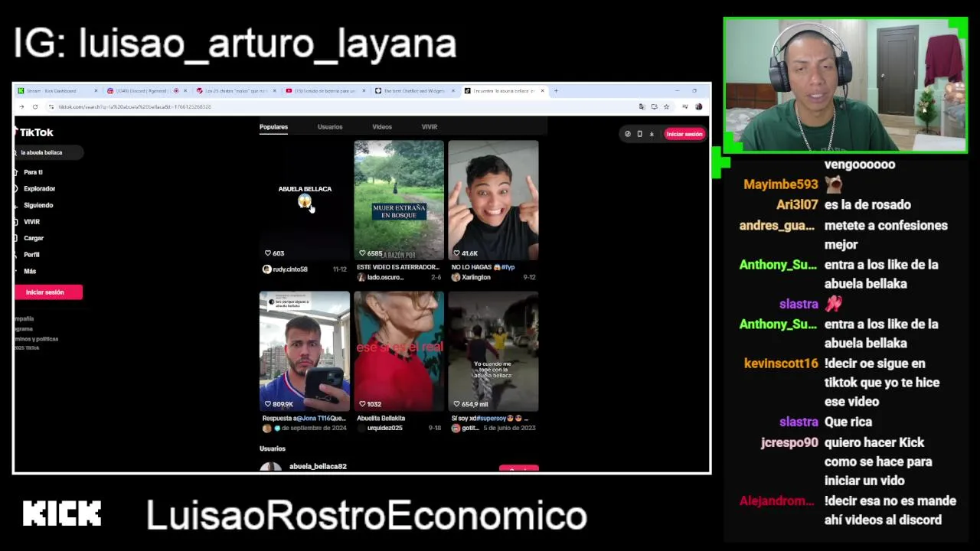This screenshot has width=980, height=551.
Task: Click the translate icon in address bar
Action: [x=642, y=106]
